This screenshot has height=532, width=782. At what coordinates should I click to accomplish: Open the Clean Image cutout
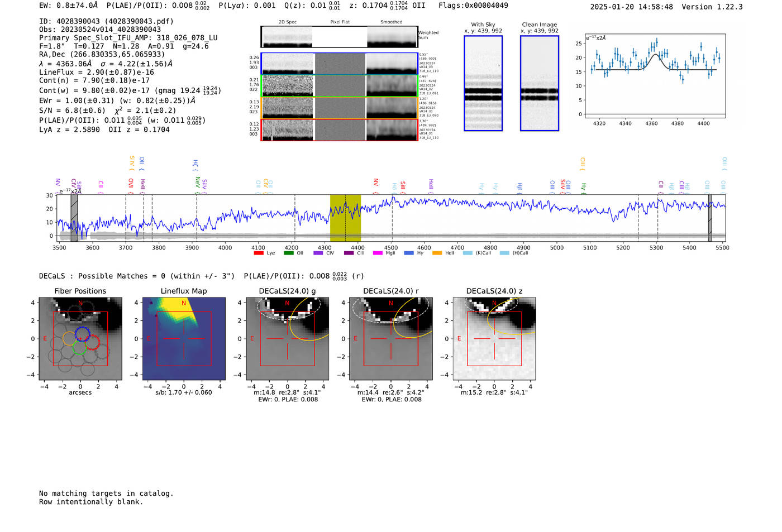[540, 83]
